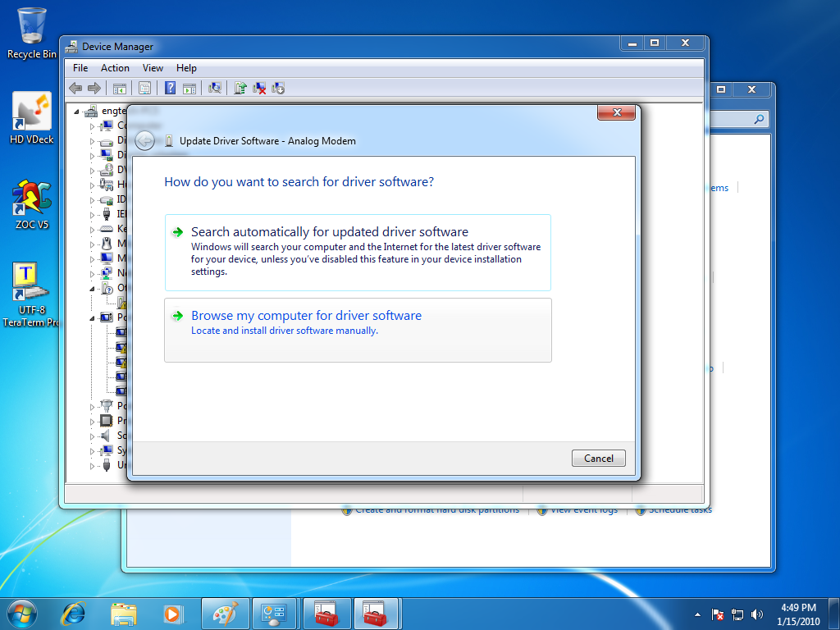Click the Cancel button in the driver wizard
Screen dimensions: 840x630
[x=598, y=458]
